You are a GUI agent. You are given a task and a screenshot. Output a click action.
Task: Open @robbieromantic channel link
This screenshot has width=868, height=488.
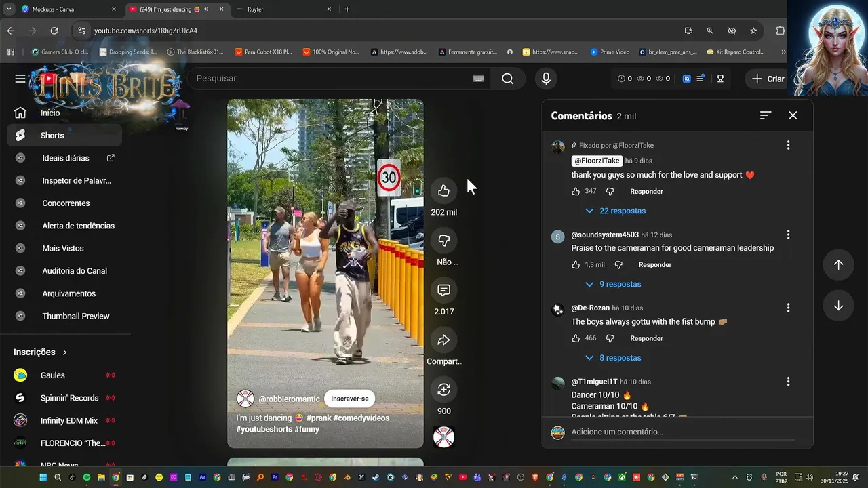tap(289, 399)
